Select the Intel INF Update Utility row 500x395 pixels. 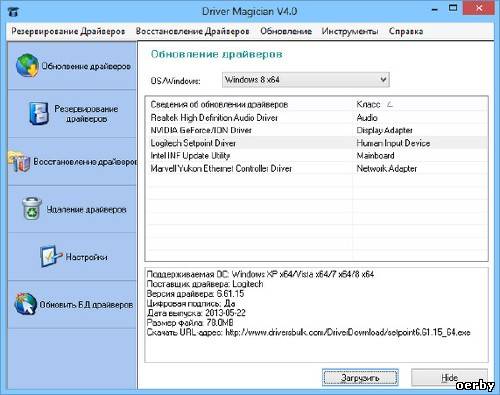pos(317,156)
